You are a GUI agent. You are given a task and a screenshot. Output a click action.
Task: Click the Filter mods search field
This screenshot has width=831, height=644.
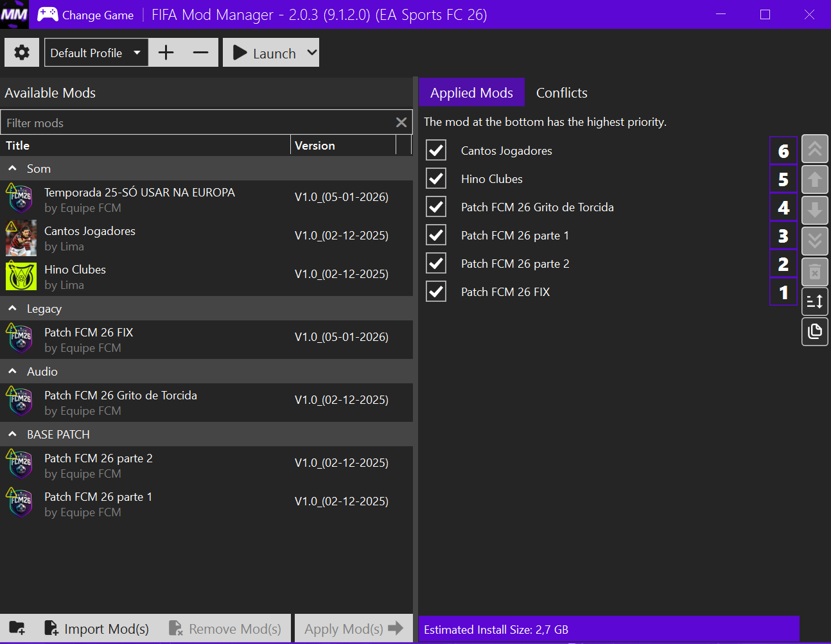point(196,123)
